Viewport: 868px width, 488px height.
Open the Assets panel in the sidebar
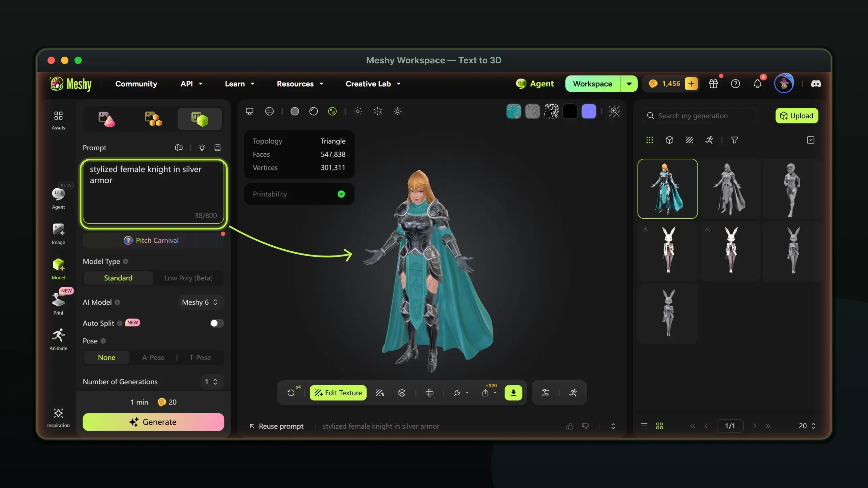pyautogui.click(x=58, y=120)
